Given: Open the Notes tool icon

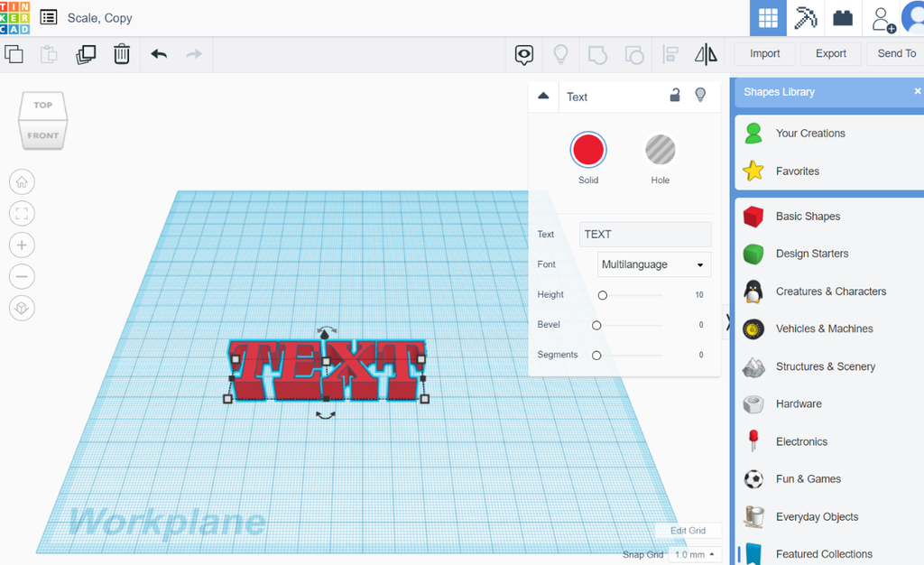Looking at the screenshot, I should pyautogui.click(x=524, y=55).
